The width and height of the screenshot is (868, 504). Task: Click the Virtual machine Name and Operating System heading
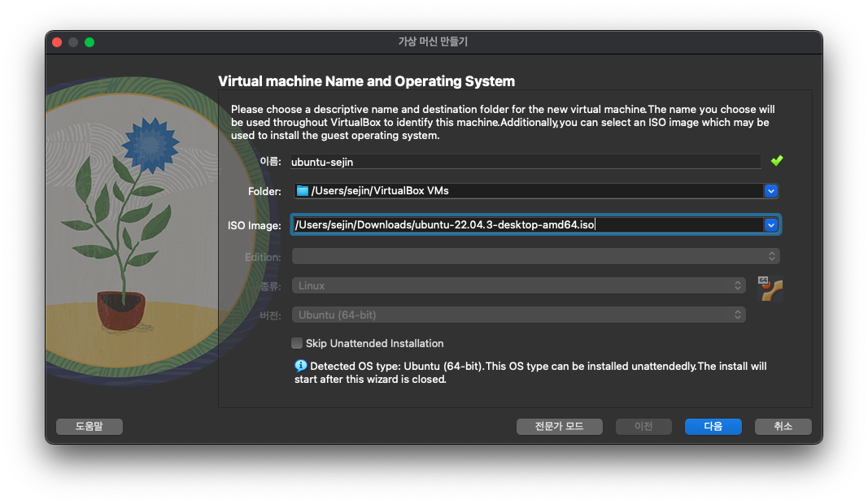pyautogui.click(x=366, y=81)
